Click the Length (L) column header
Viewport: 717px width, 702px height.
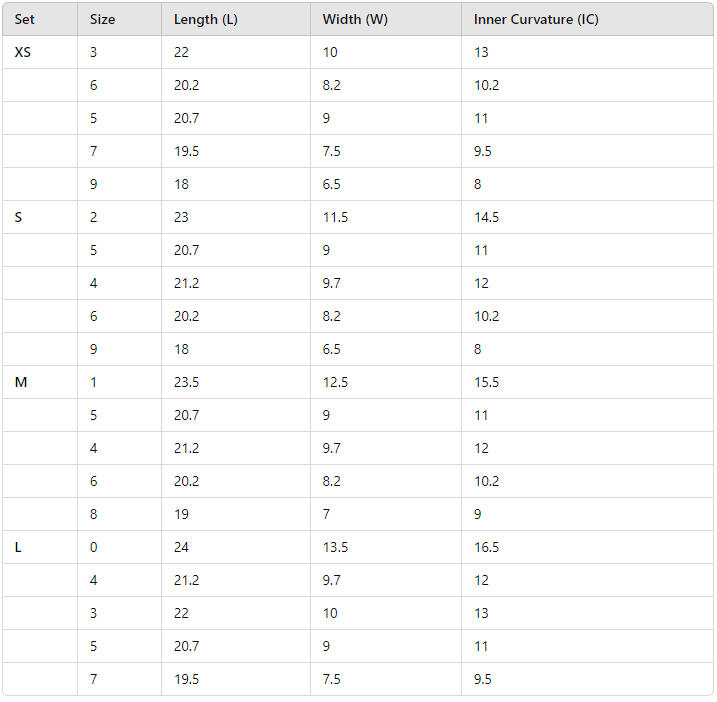coord(205,19)
